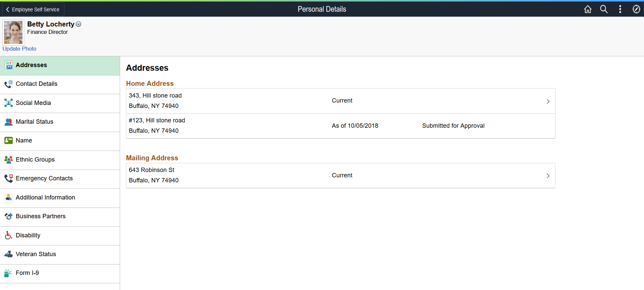The image size is (644, 290).
Task: Go back to Employee Self Service
Action: pyautogui.click(x=33, y=9)
